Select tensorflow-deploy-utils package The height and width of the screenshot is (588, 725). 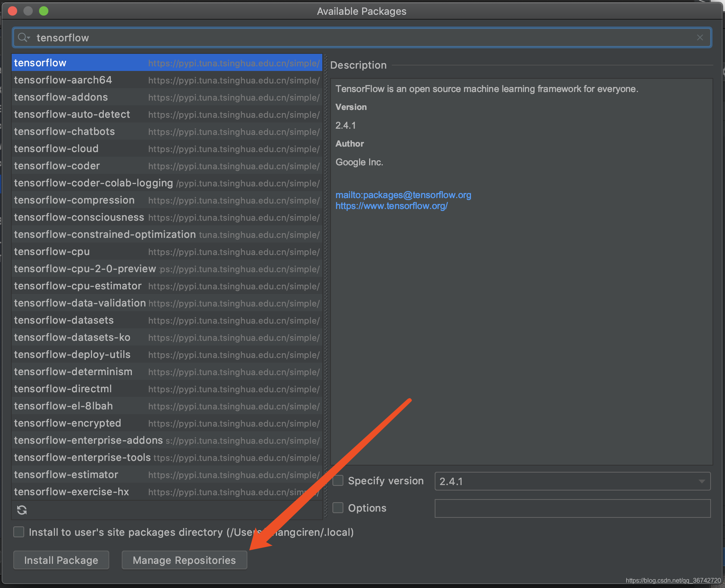coord(167,354)
